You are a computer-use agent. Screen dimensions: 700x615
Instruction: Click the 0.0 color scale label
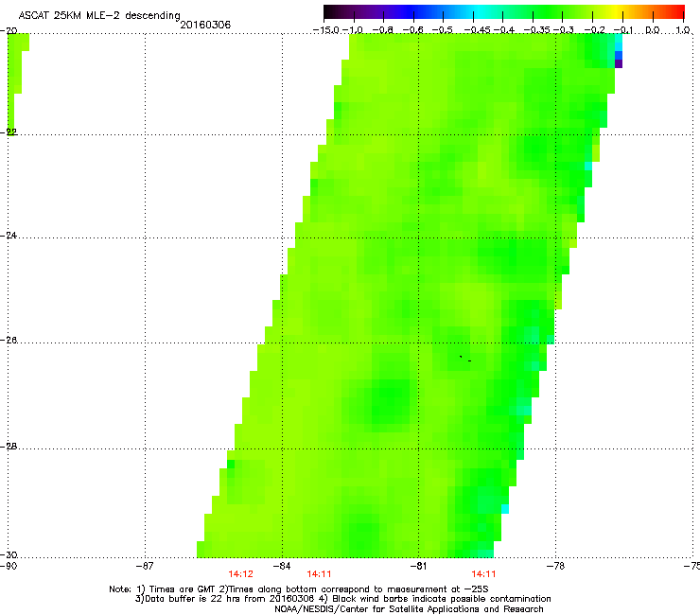point(653,30)
